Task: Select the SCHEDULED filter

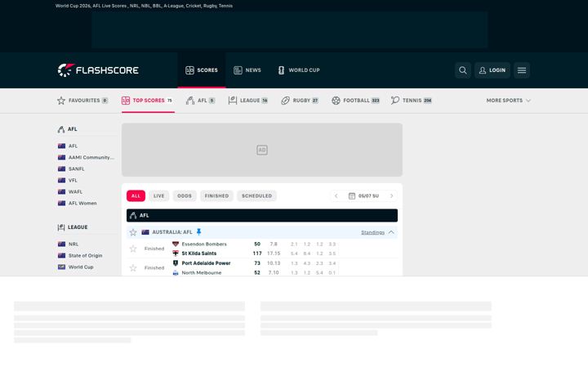Action: click(257, 196)
